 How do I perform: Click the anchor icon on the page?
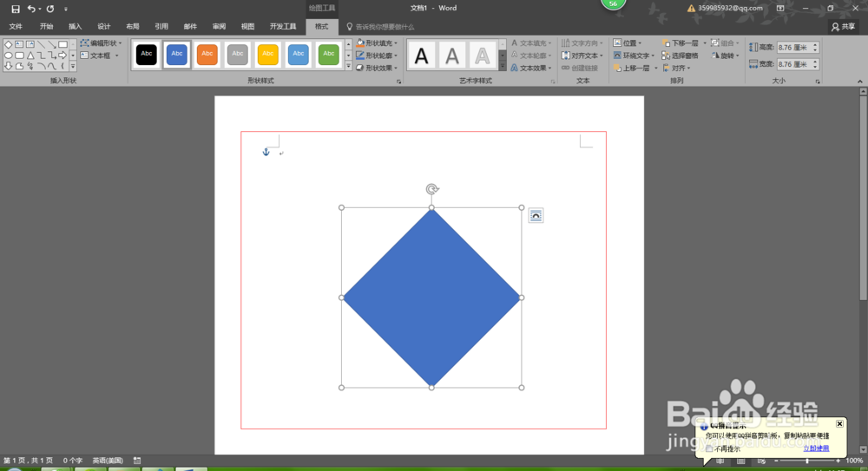click(266, 152)
